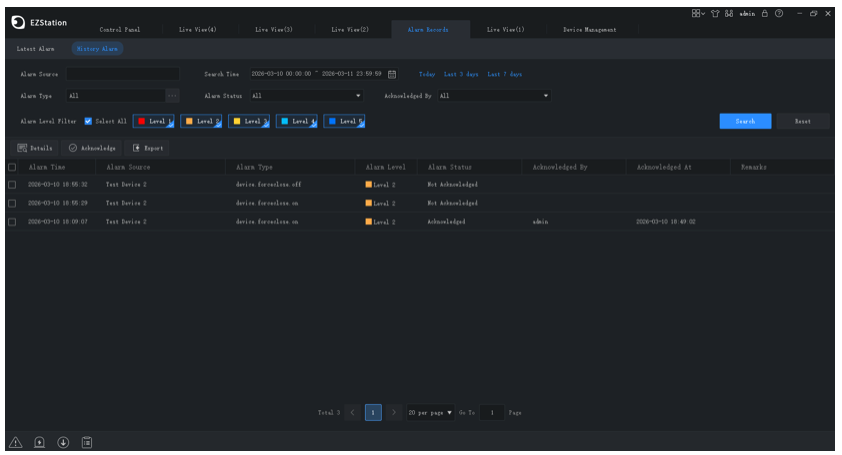The height and width of the screenshot is (455, 842).
Task: Switch to the Control Panel tab
Action: (x=120, y=30)
